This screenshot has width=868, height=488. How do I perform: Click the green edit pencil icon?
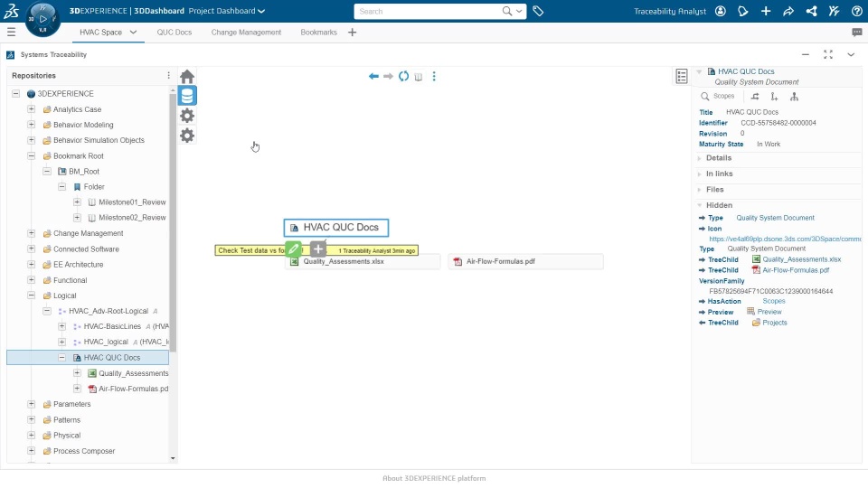pos(293,249)
